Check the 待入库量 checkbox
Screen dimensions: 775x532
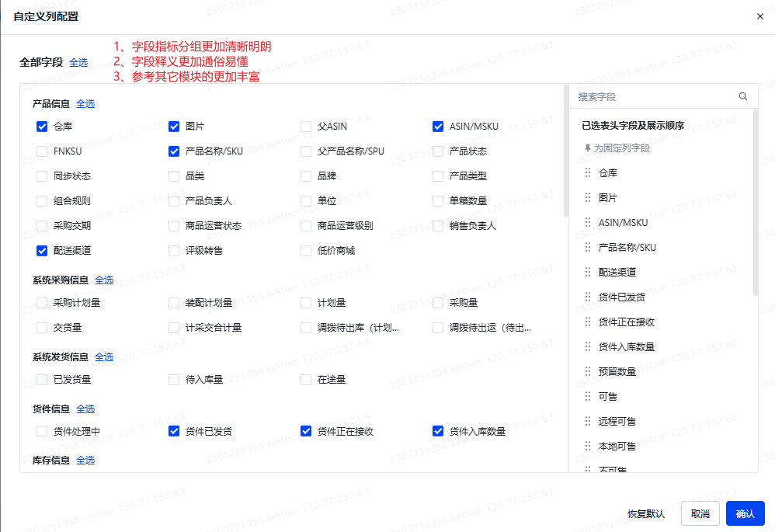coord(174,380)
